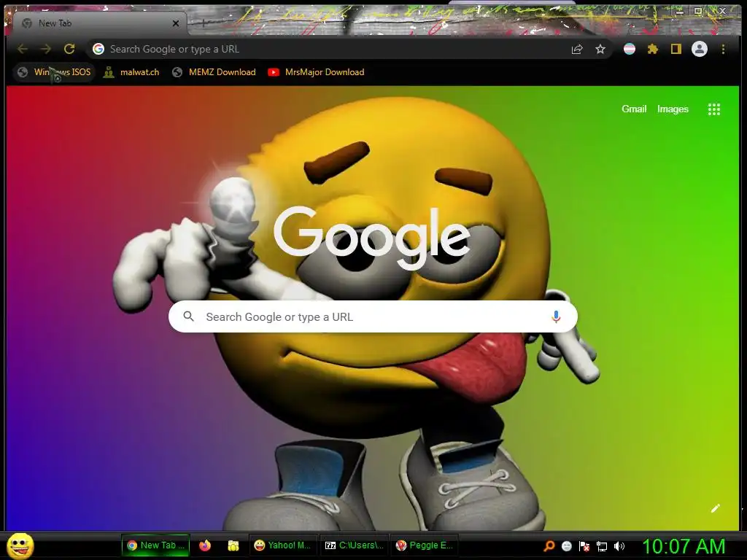Open the malwat.ch bookmark

131,72
